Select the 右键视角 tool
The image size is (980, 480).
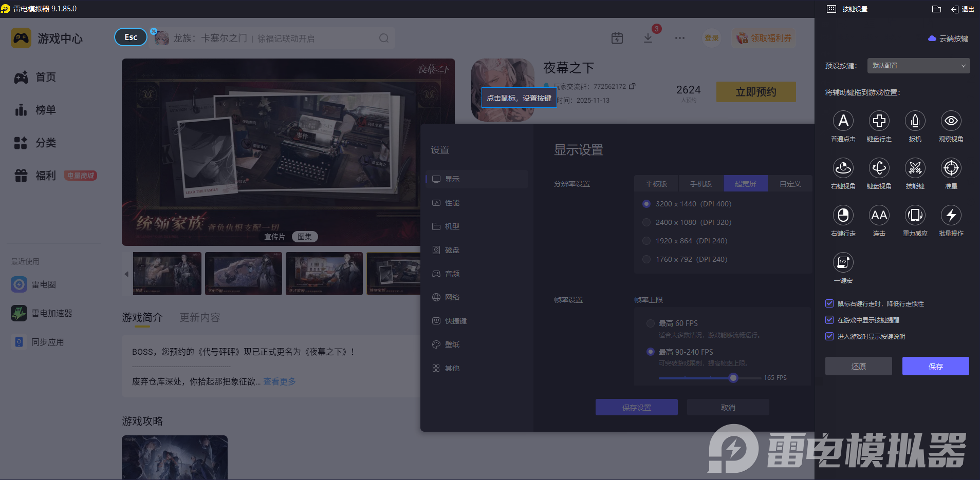pyautogui.click(x=843, y=168)
